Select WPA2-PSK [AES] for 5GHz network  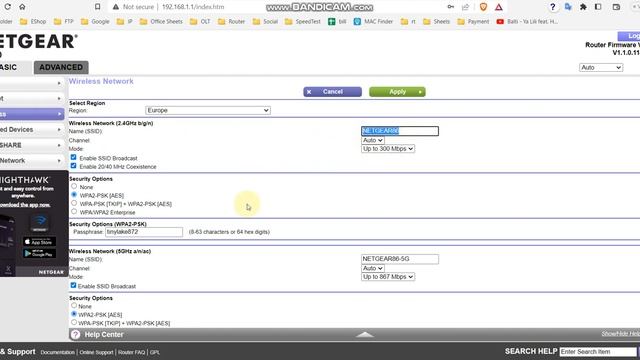point(74,314)
